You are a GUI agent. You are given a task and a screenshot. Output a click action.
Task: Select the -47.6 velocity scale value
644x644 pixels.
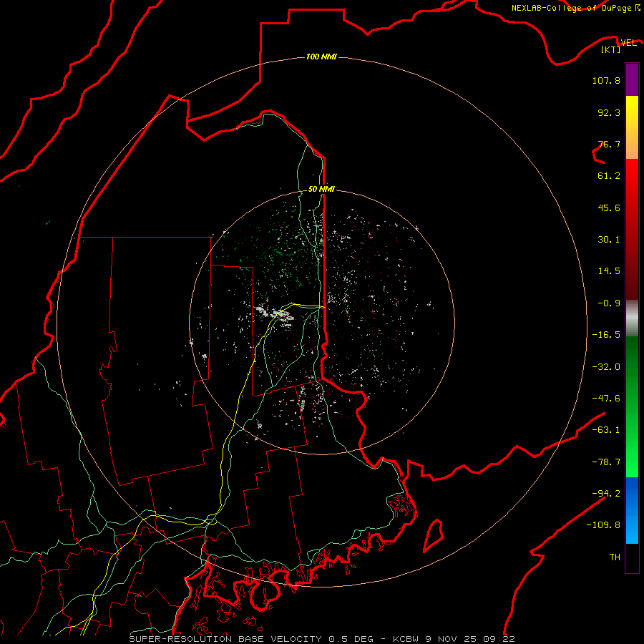tap(606, 399)
